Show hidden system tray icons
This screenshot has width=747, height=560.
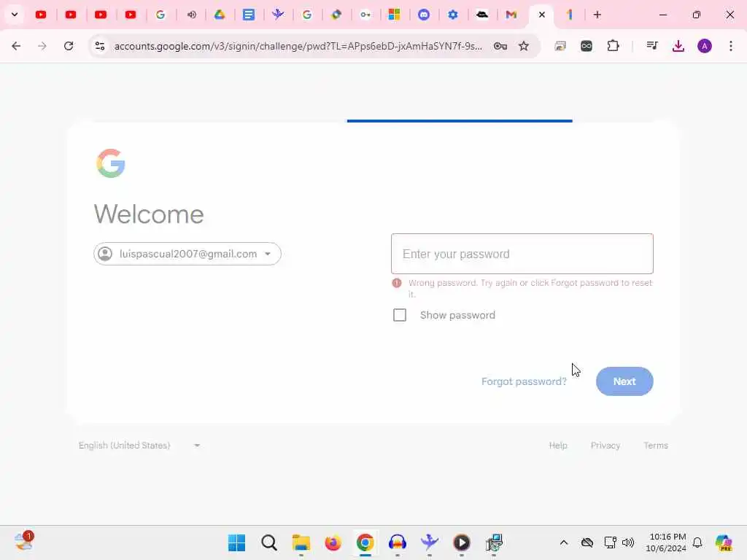click(564, 542)
